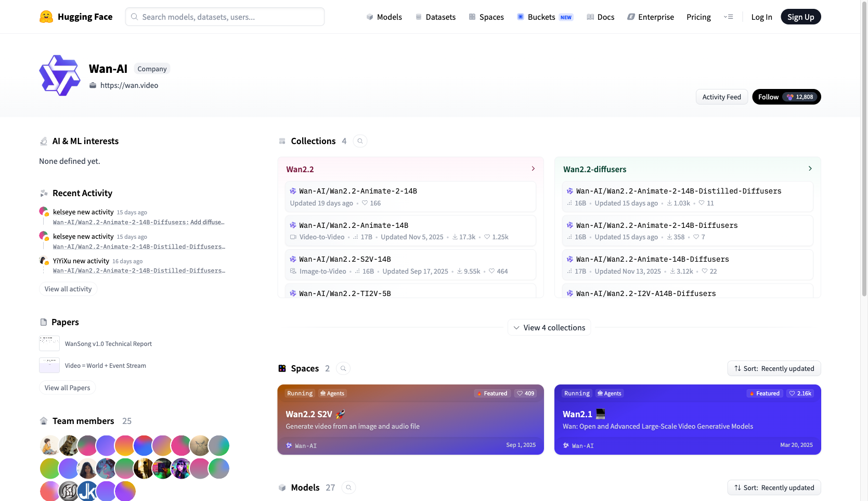Click the page vertical scrollbar
This screenshot has height=501, width=868.
pos(864,148)
